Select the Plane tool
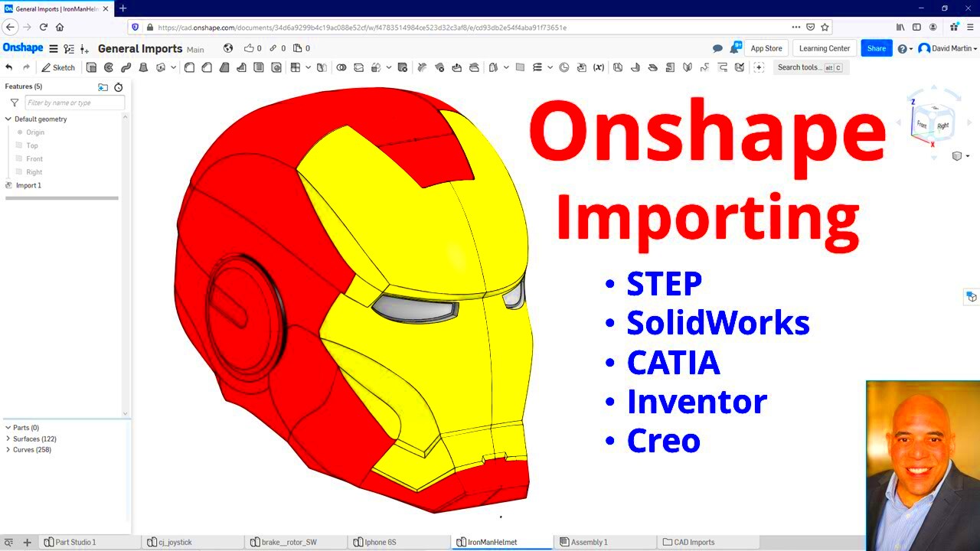 [520, 67]
